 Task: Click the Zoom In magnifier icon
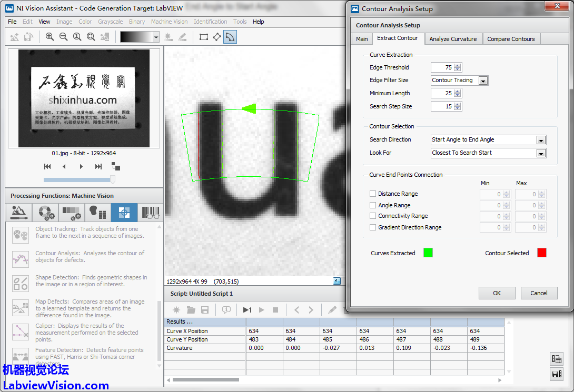point(50,37)
